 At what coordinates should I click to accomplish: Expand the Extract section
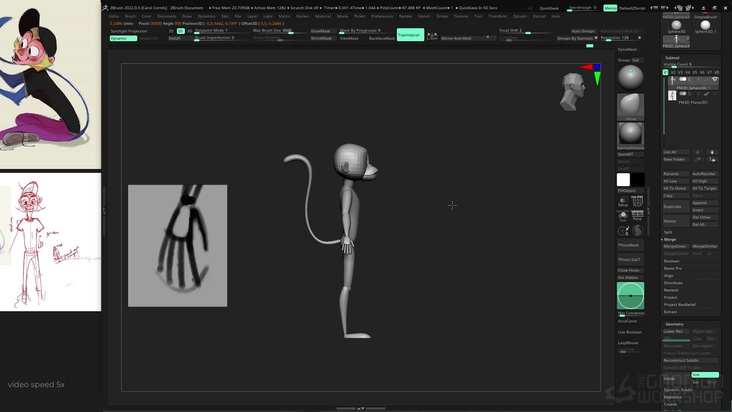click(x=670, y=312)
